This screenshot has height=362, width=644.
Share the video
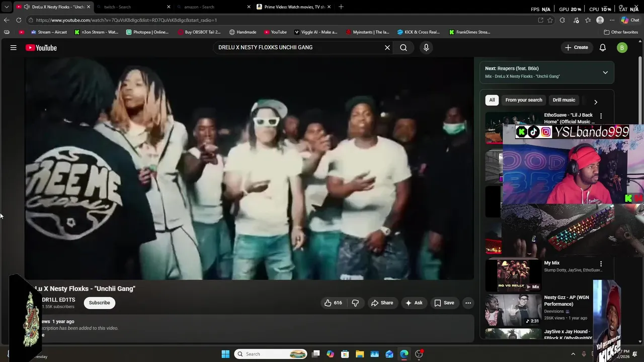point(382,303)
